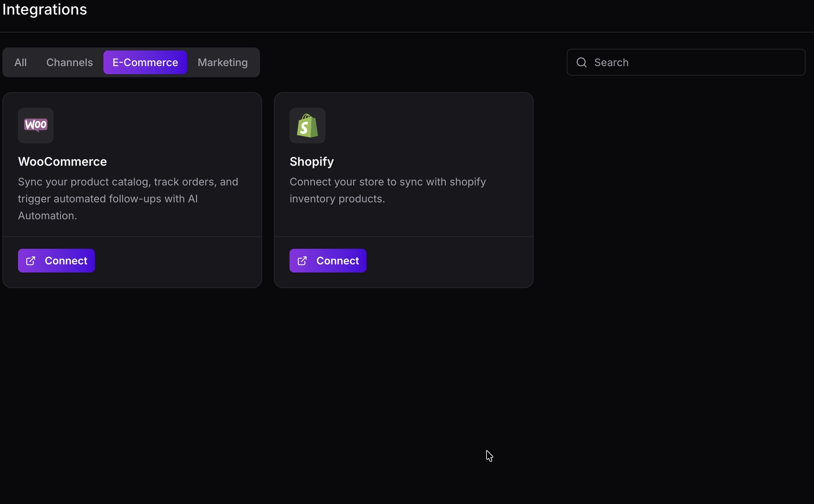Click the WooCommerce card title
This screenshot has width=814, height=504.
coord(62,162)
